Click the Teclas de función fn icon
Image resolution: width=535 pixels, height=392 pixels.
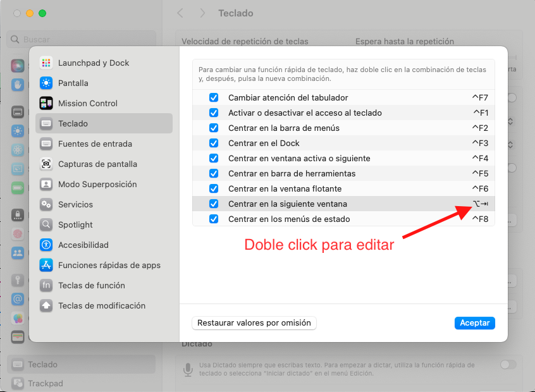(x=46, y=285)
